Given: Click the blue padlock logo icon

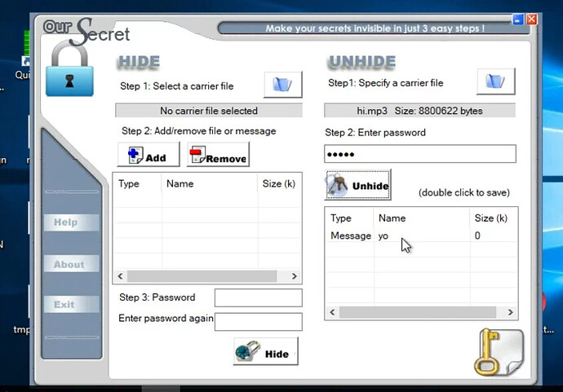Looking at the screenshot, I should [x=69, y=73].
